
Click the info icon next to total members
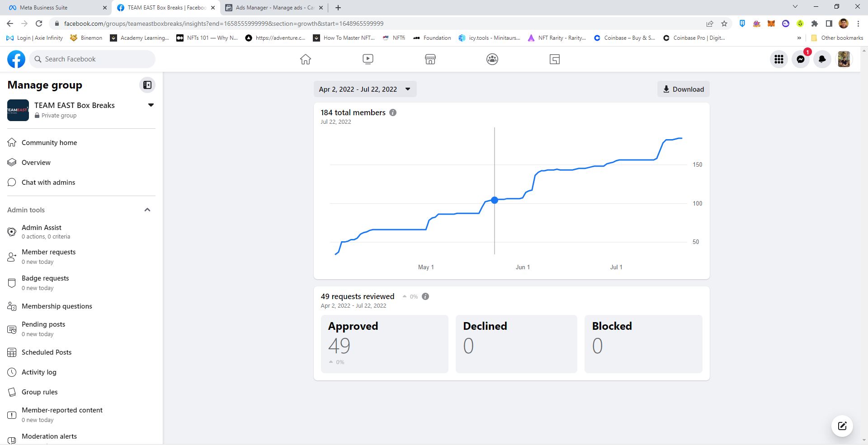pos(393,112)
